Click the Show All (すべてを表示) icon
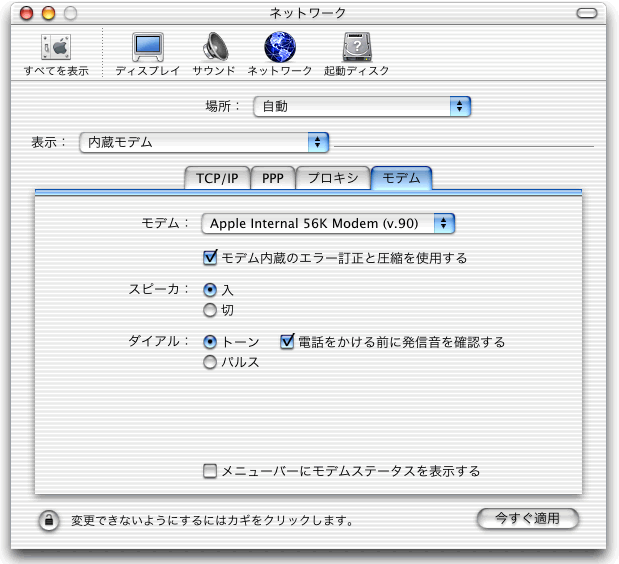Screen dimensions: 619x564 (x=56, y=48)
